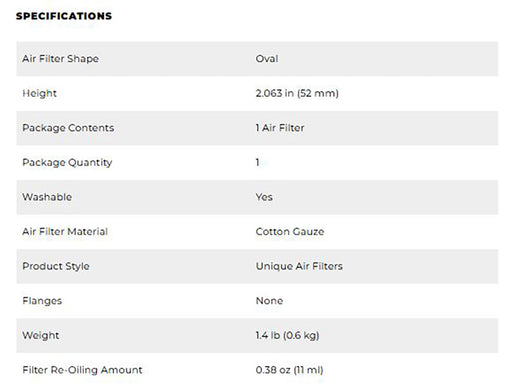Click the Oval shape value

(x=267, y=59)
